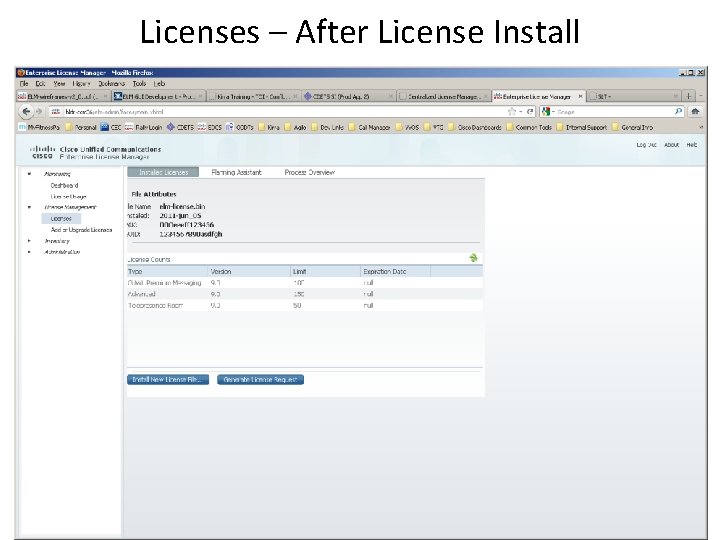
Task: Close the Enterprise License Manager tab
Action: (x=580, y=96)
